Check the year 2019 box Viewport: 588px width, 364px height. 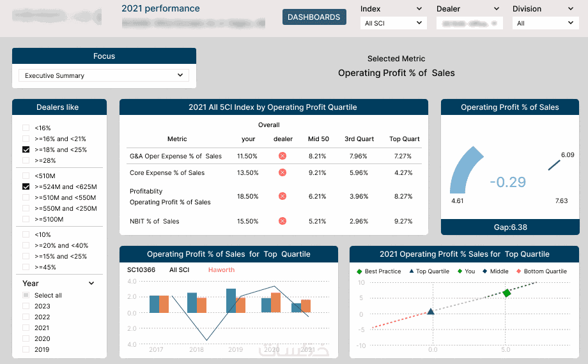click(x=26, y=349)
